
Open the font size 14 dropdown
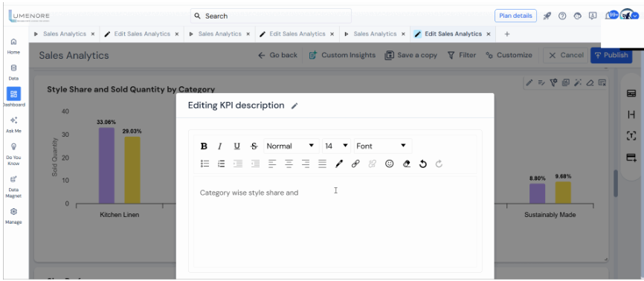point(337,146)
